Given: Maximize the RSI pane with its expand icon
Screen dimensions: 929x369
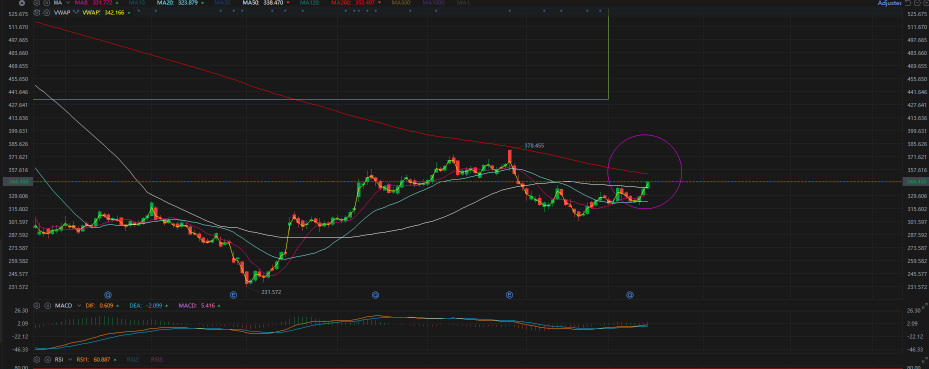Looking at the screenshot, I should 925,360.
